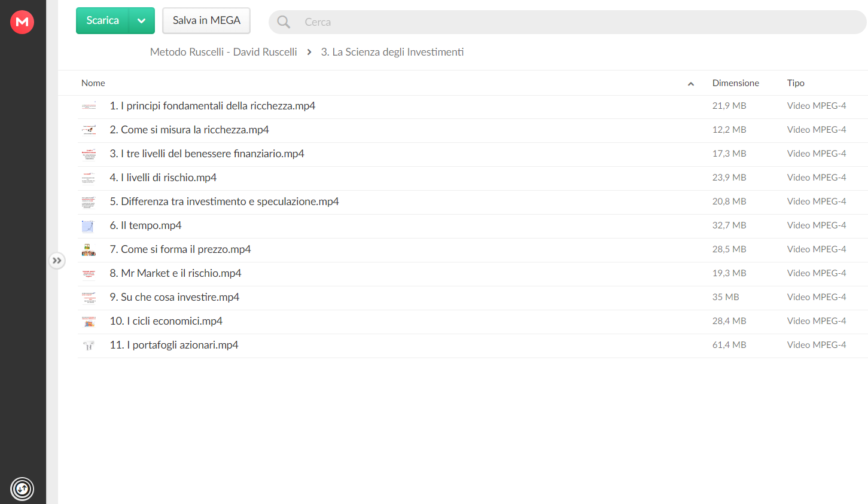Click the Scarica download button
The height and width of the screenshot is (504, 868).
pyautogui.click(x=102, y=21)
